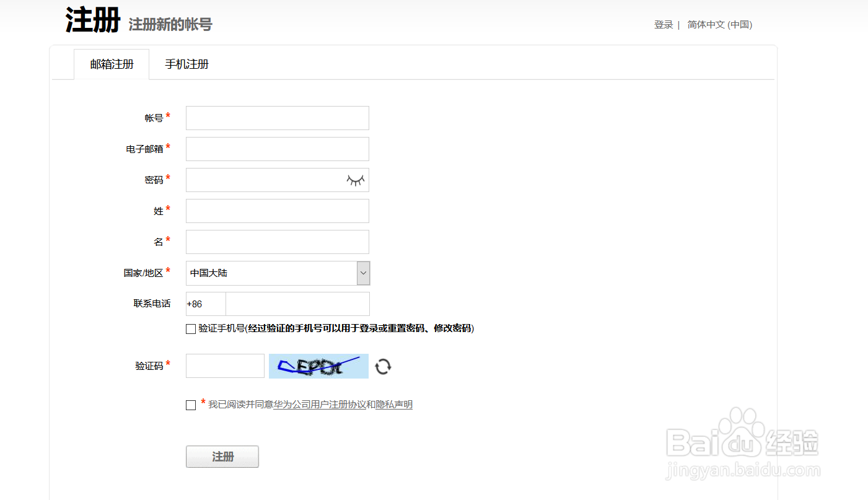Focus the 帐号 input field
This screenshot has height=500, width=868.
click(278, 118)
